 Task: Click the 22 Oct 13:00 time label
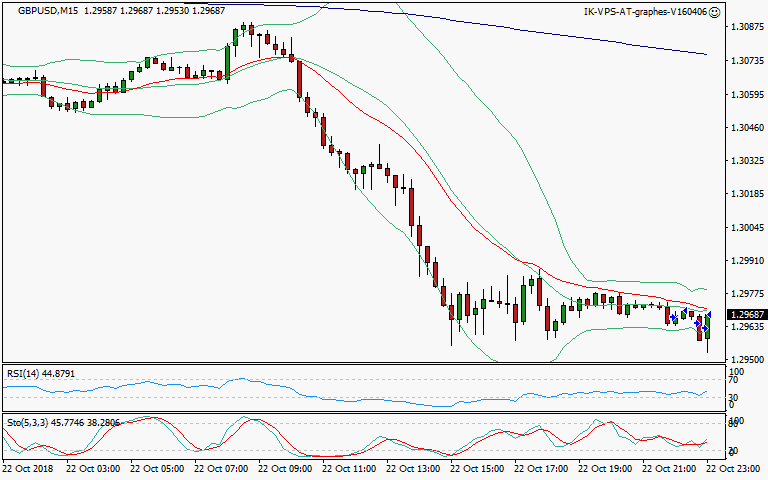pos(413,467)
